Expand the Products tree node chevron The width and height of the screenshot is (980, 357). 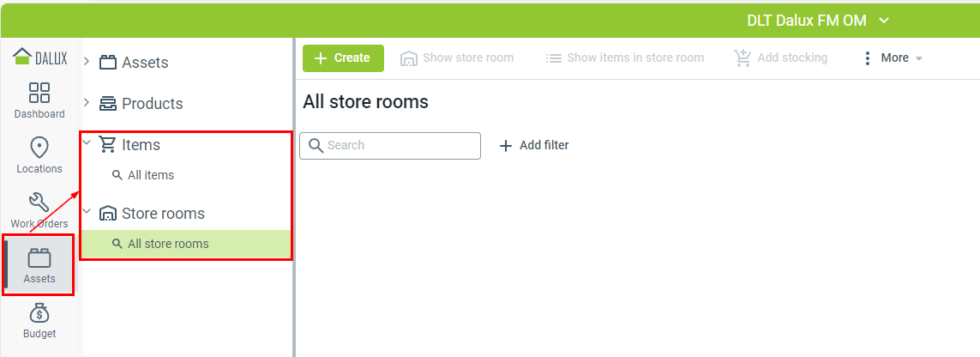(x=87, y=103)
